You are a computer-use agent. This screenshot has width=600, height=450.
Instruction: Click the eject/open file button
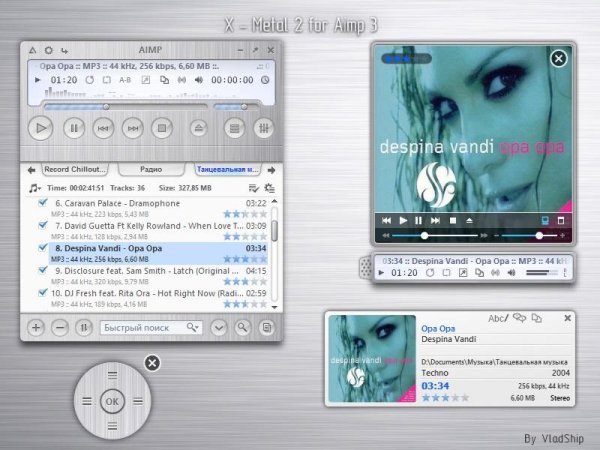tap(199, 128)
